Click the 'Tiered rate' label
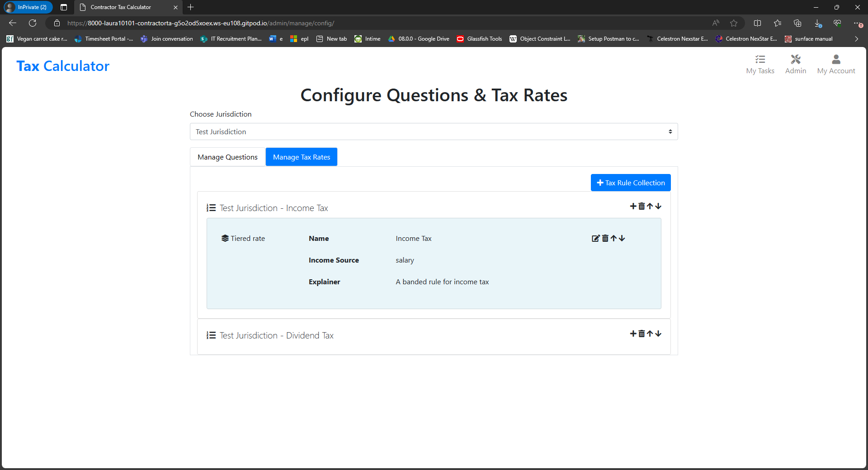 [248, 238]
